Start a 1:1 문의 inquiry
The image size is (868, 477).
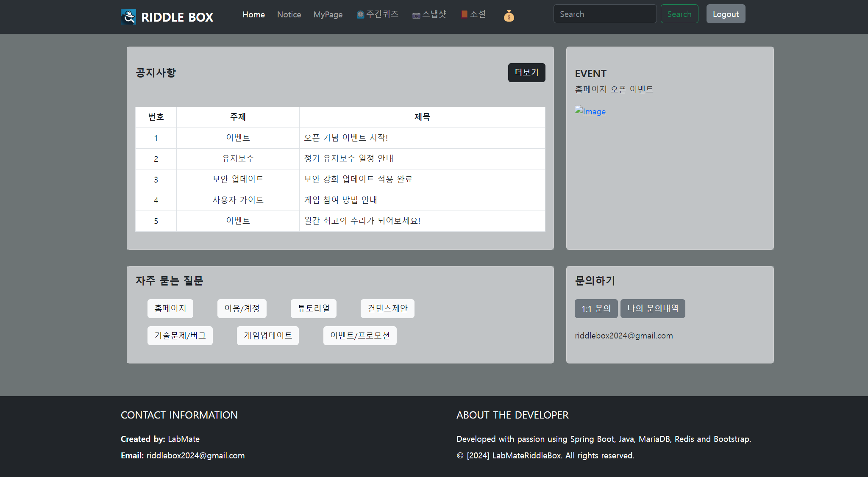point(596,308)
